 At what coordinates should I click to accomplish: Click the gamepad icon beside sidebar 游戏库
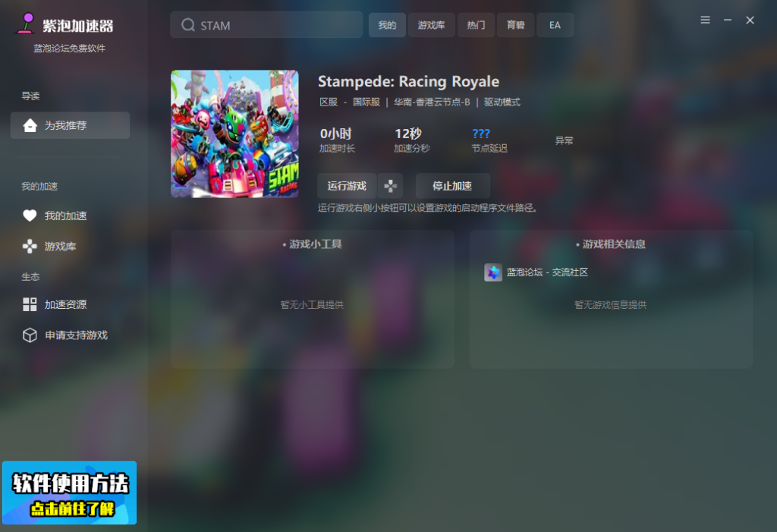click(30, 246)
